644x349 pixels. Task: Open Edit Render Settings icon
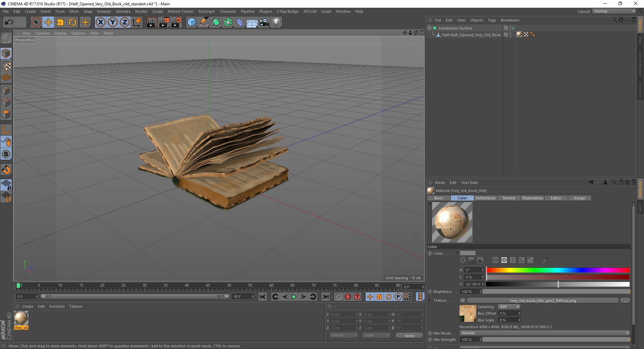pos(176,22)
